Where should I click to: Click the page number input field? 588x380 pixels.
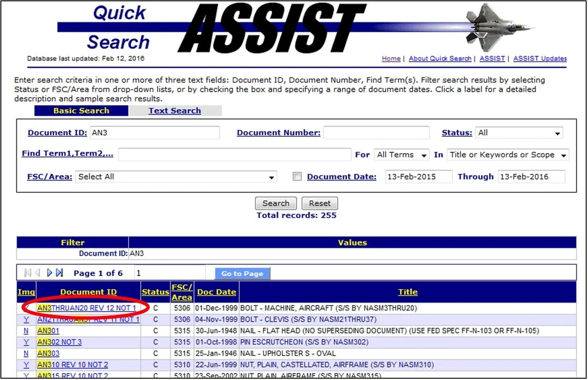coord(170,273)
